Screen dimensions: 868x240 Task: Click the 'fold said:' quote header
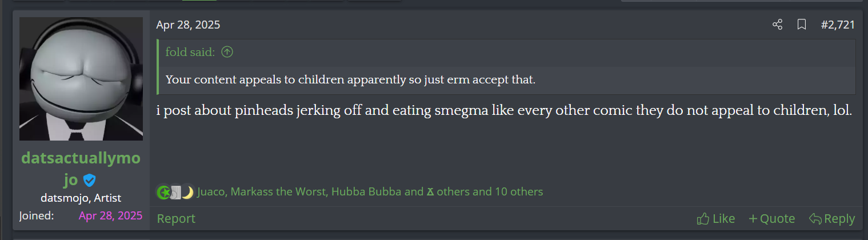coord(190,53)
